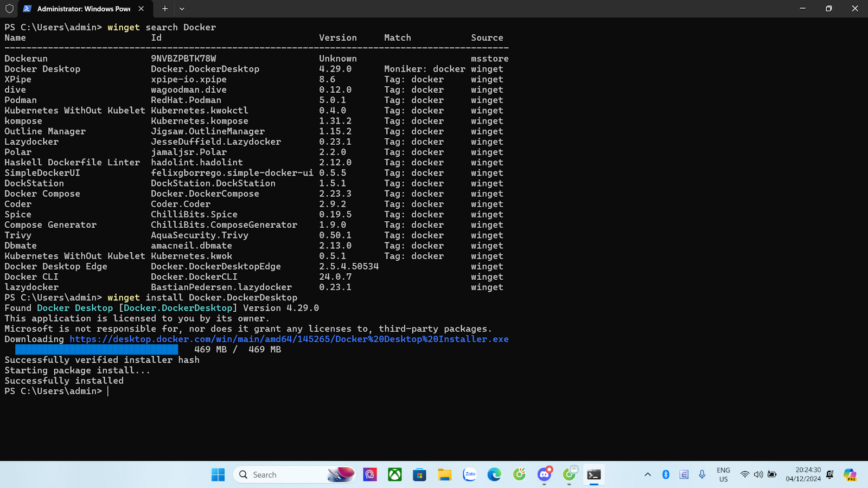Click BastianPedersen.lazydocker Id text
868x488 pixels.
point(221,287)
